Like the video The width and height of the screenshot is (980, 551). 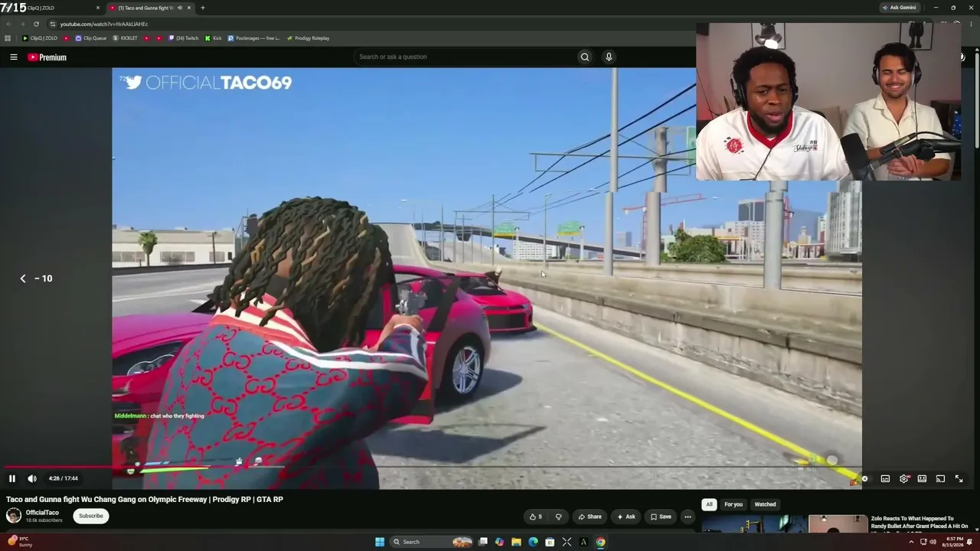coord(536,517)
